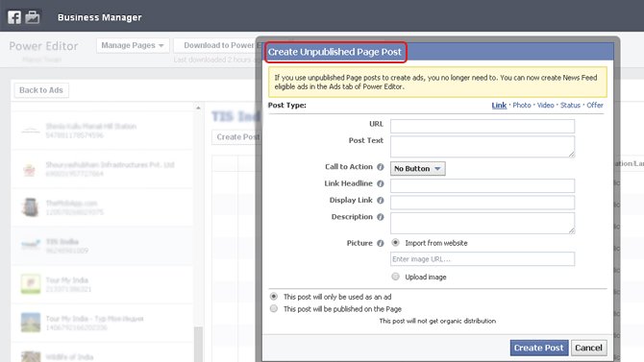Viewport: 644px width, 362px height.
Task: Switch post type to Link
Action: tap(499, 105)
